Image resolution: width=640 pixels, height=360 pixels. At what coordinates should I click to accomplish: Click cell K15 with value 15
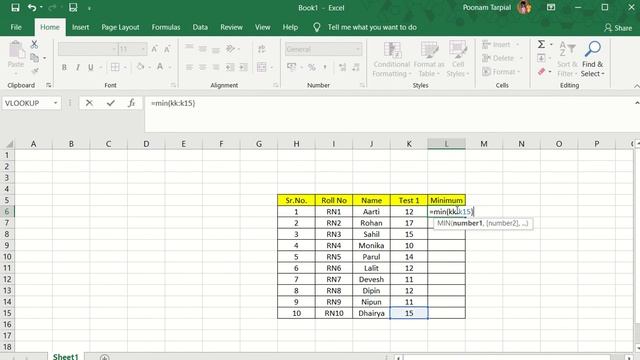[409, 313]
